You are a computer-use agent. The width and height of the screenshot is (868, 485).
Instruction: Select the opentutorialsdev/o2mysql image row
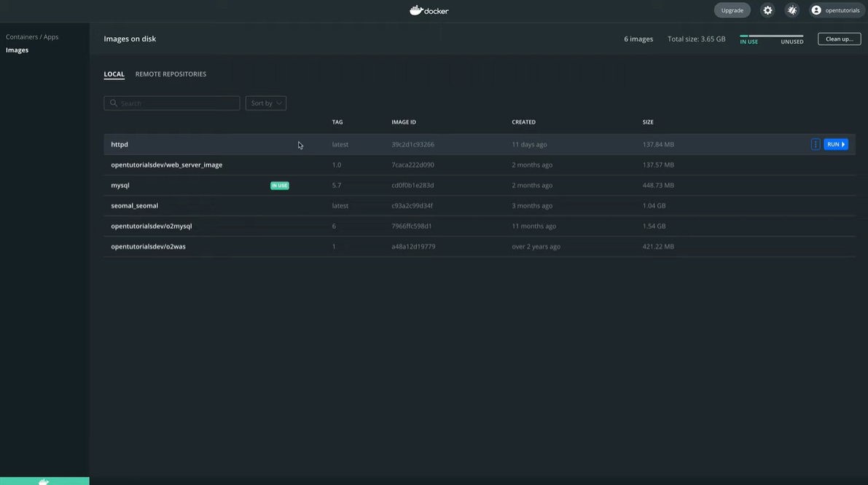click(x=480, y=226)
